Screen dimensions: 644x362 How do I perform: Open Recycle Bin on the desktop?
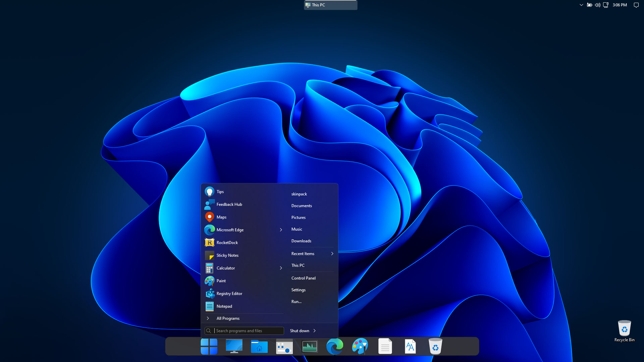[x=624, y=330]
